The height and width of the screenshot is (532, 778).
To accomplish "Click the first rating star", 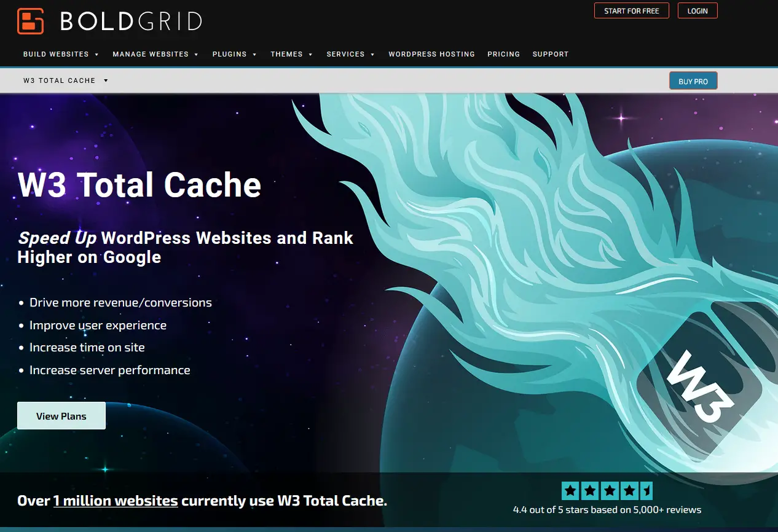I will 571,491.
